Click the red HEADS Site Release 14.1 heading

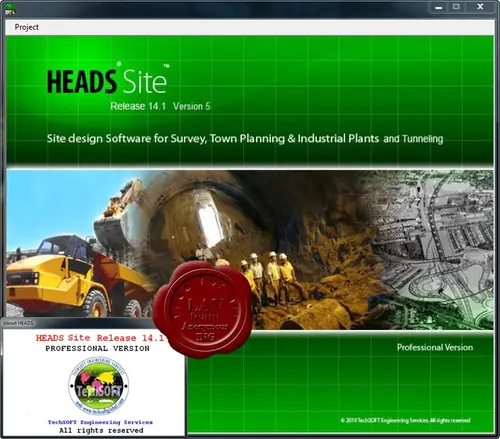100,338
